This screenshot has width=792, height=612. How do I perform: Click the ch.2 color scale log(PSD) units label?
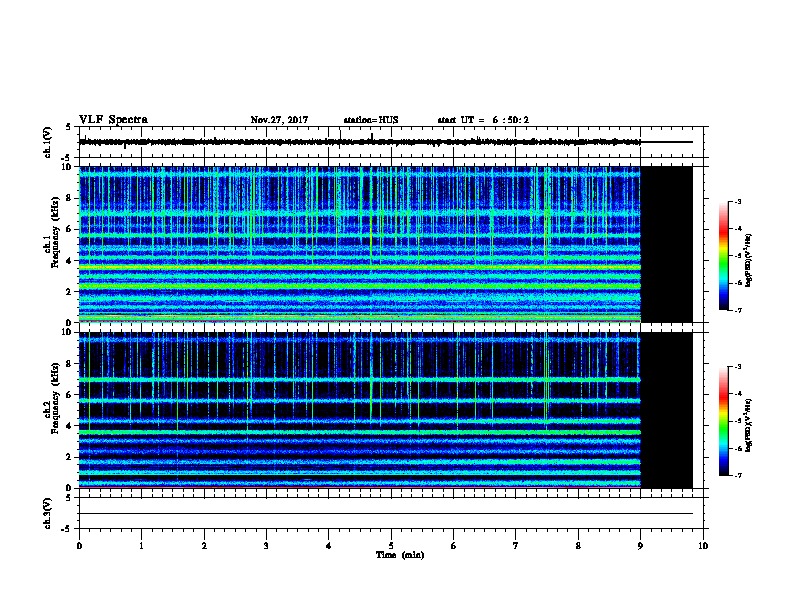[749, 425]
